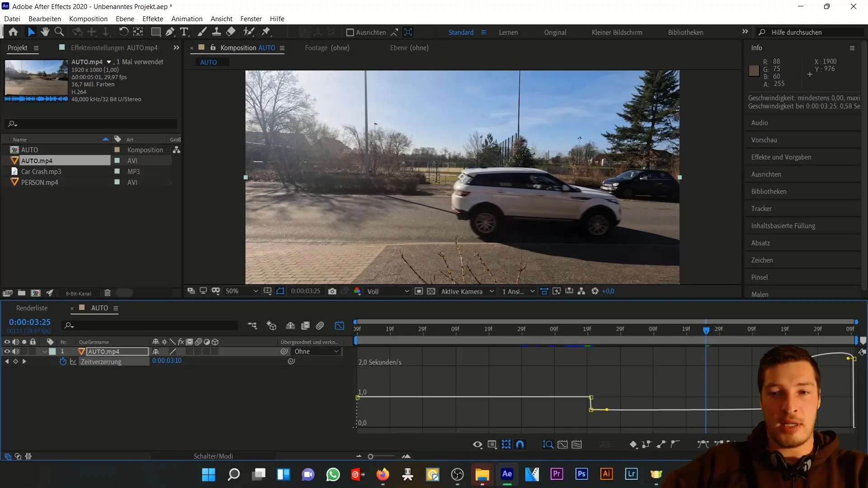
Task: Open the Komposition menu in menu bar
Action: (88, 19)
